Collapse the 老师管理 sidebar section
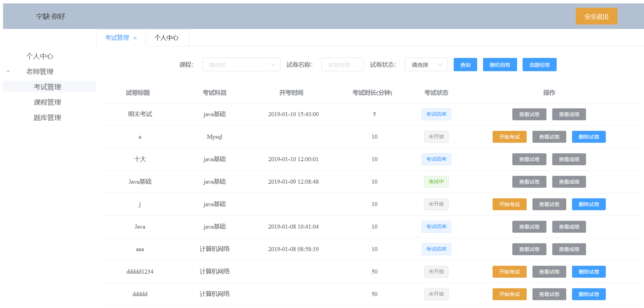This screenshot has height=308, width=644. click(8, 72)
